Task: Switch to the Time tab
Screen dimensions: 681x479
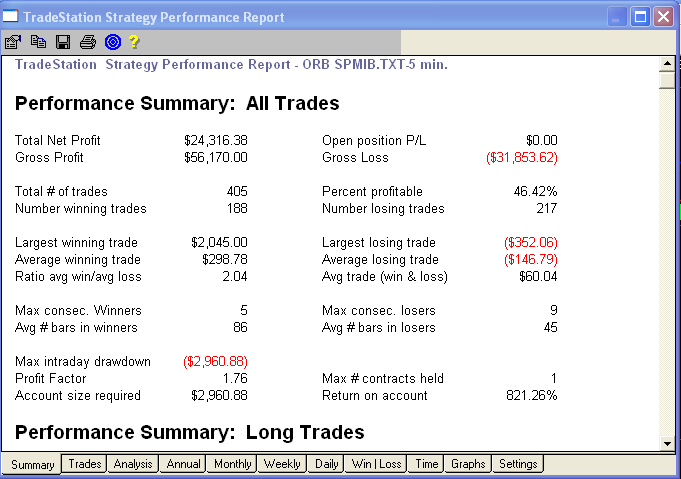Action: [x=426, y=464]
